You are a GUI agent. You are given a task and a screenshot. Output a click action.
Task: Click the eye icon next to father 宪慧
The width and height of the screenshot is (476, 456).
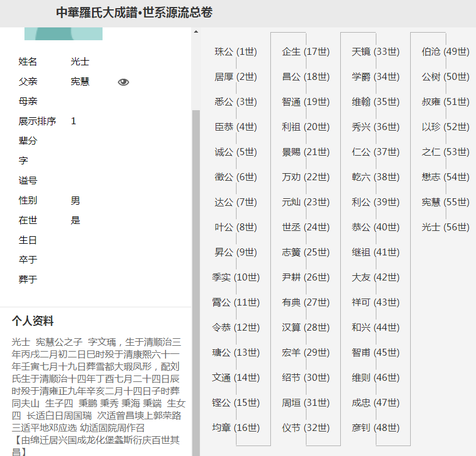(124, 82)
